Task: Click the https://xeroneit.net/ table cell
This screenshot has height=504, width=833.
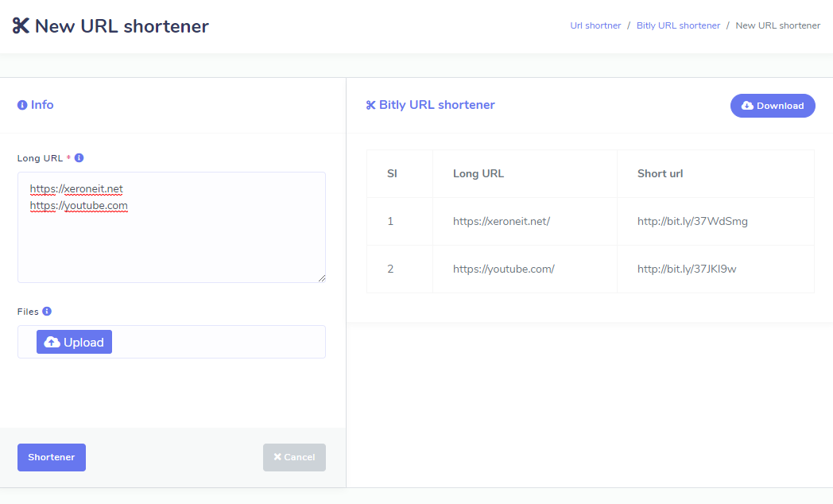Action: [x=502, y=221]
